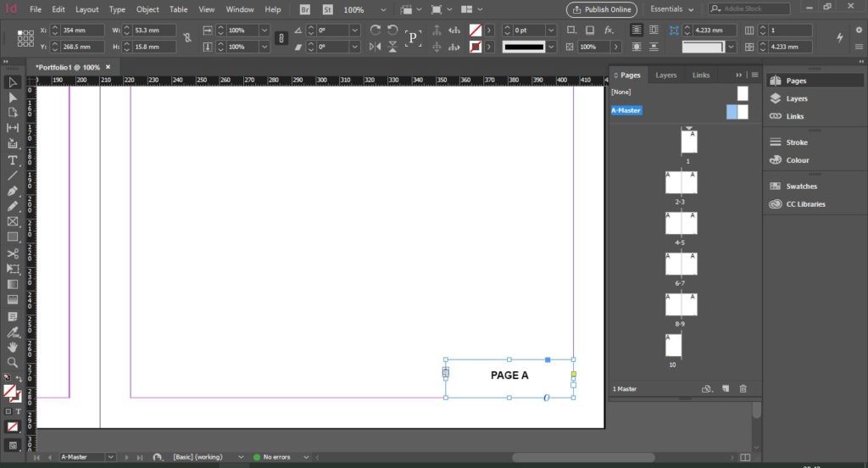Open the File menu
The height and width of the screenshot is (468, 868).
36,9
